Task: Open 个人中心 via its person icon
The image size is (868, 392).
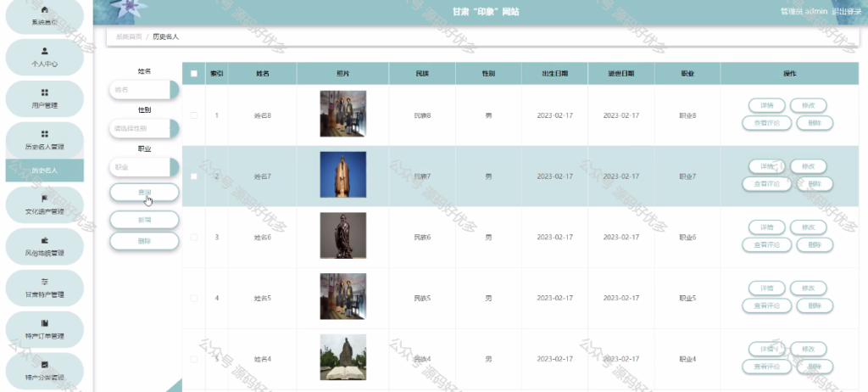Action: (x=45, y=51)
